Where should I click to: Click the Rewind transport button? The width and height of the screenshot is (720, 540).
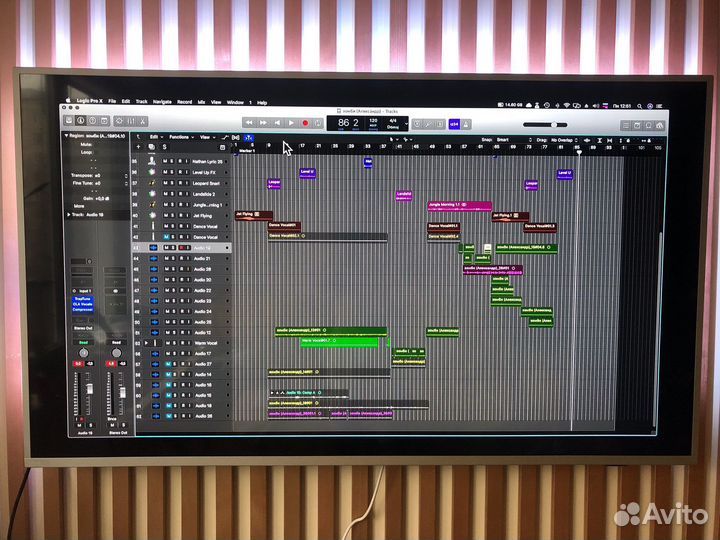(x=251, y=123)
